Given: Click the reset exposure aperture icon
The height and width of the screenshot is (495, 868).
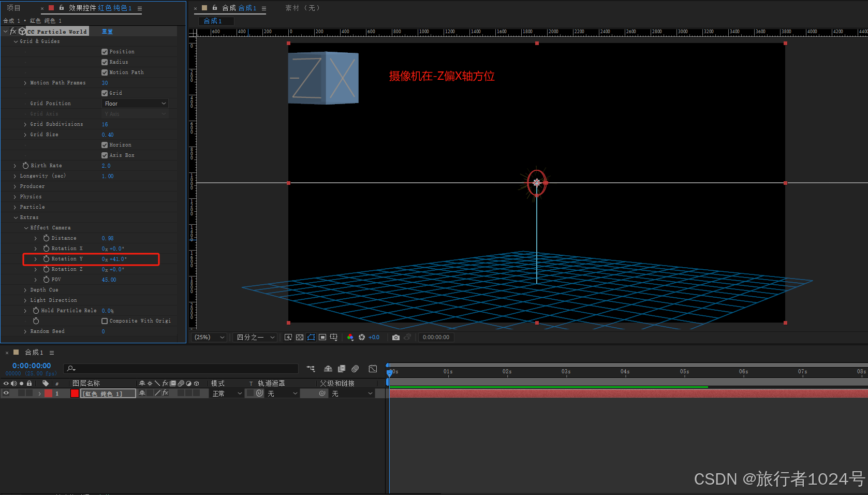Looking at the screenshot, I should [x=362, y=337].
